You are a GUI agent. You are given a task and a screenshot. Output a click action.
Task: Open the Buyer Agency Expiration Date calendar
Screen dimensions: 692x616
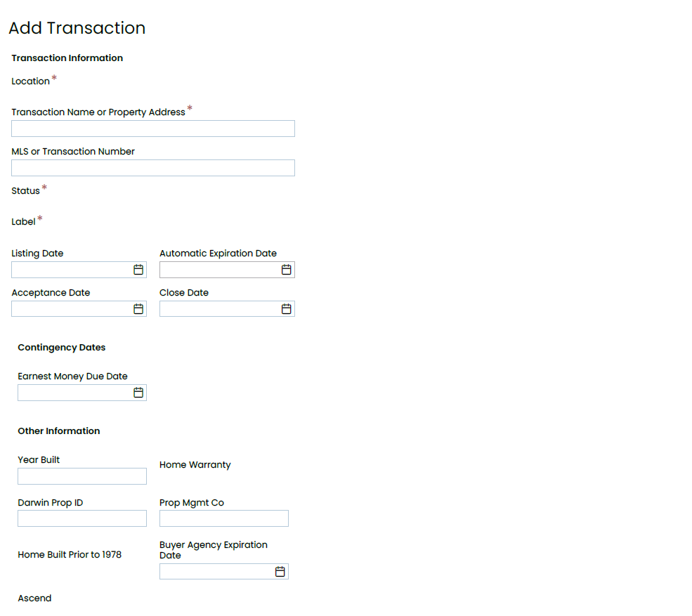pos(280,572)
